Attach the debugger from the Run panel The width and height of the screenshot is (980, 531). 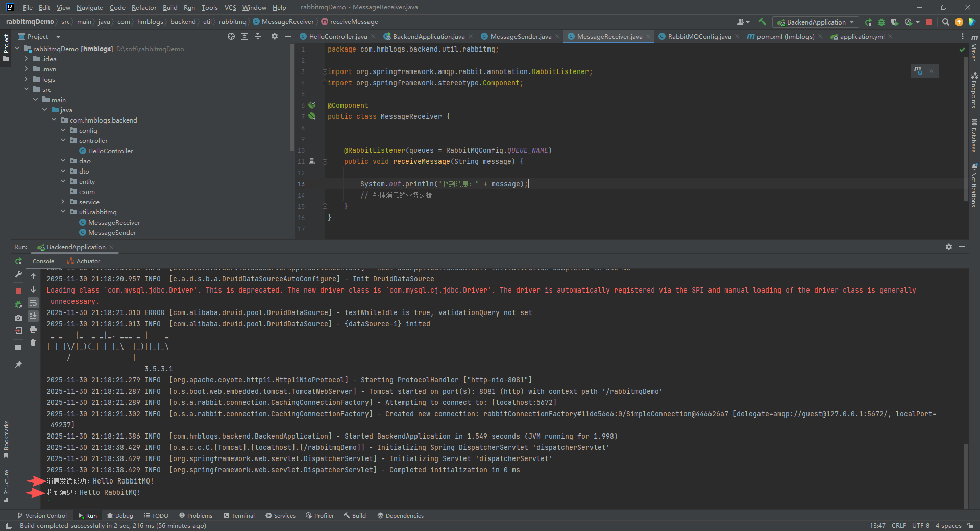point(18,304)
